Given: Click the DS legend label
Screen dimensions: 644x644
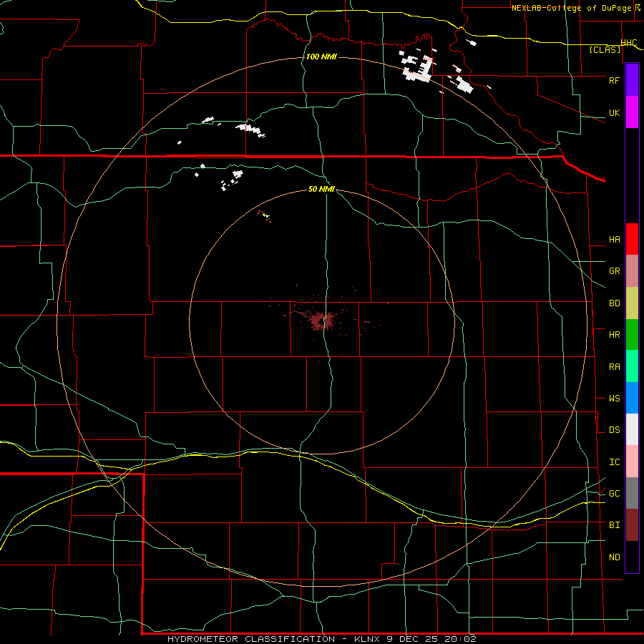Looking at the screenshot, I should [x=614, y=430].
